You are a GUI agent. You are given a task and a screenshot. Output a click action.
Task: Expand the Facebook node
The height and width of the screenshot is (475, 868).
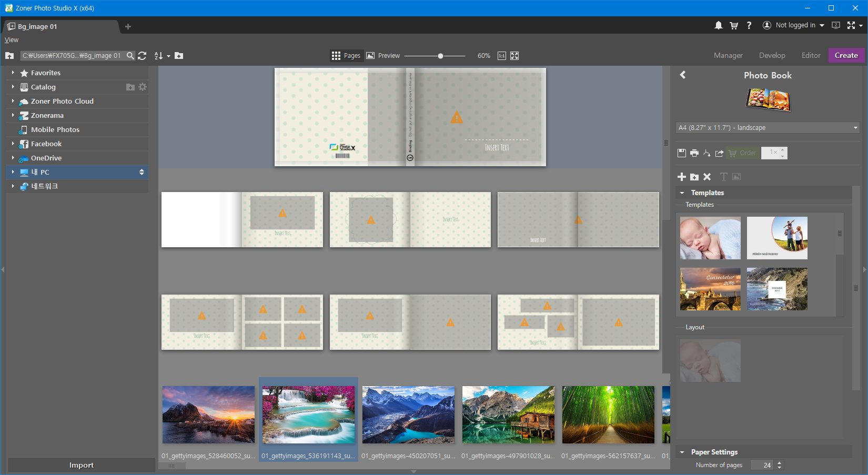click(x=13, y=144)
